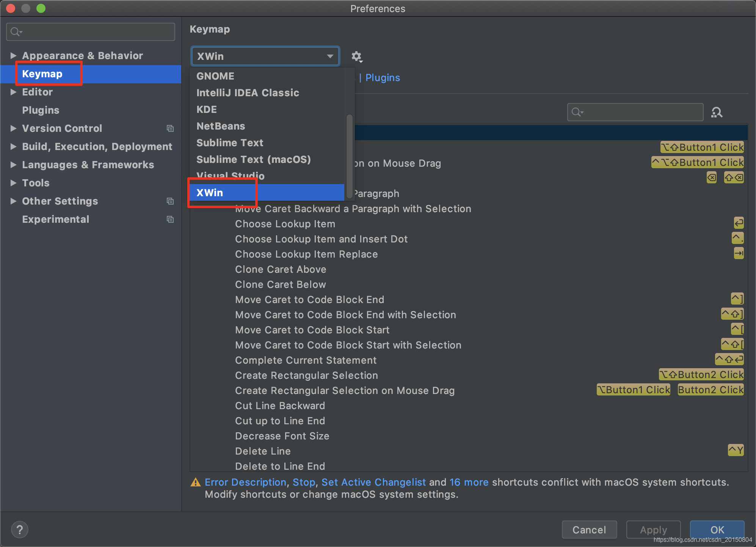756x547 pixels.
Task: Click the search icon in keymap list
Action: click(x=718, y=113)
